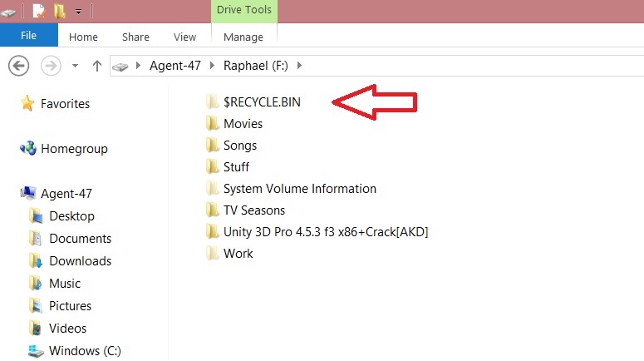
Task: Expand the chevron after Raphael (F:) in address bar
Action: [299, 65]
